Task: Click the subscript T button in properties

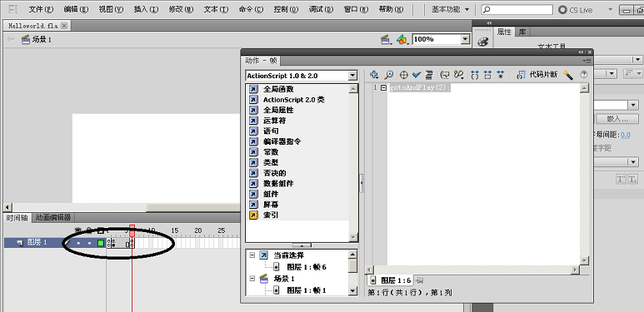Action: tap(632, 179)
